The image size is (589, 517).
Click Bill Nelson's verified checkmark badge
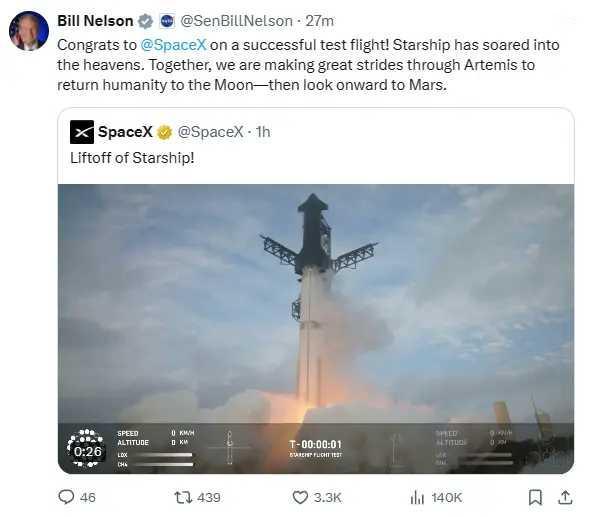(145, 21)
